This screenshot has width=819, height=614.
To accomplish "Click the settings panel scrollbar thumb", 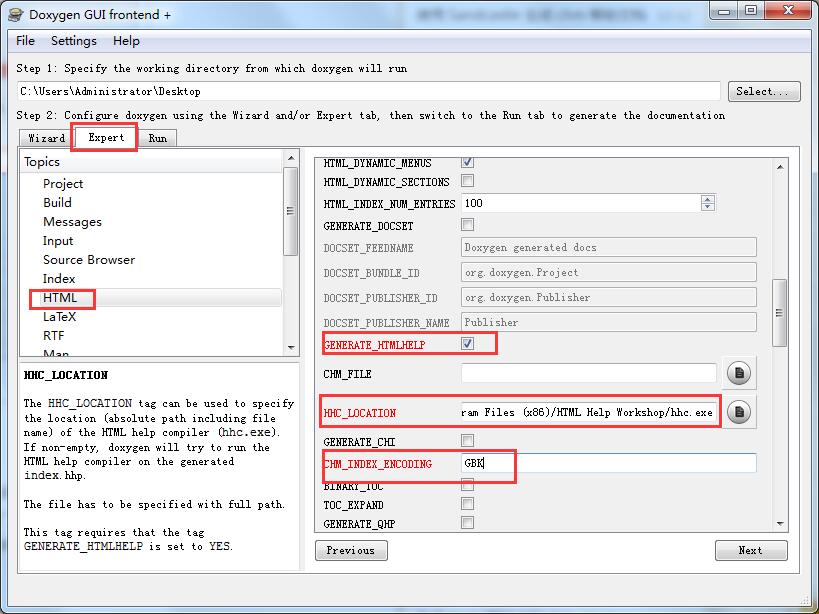I will 779,313.
